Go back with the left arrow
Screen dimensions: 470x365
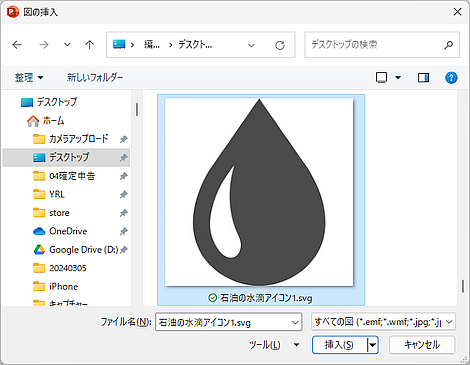coord(17,45)
